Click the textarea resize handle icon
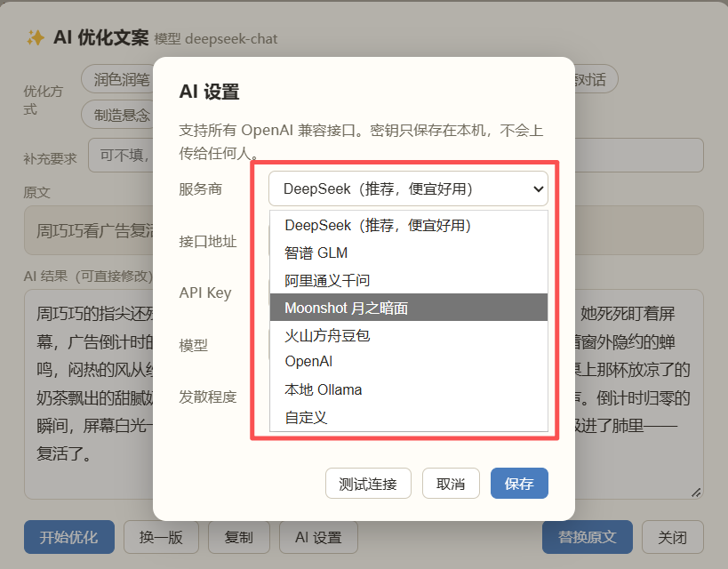 click(x=695, y=493)
